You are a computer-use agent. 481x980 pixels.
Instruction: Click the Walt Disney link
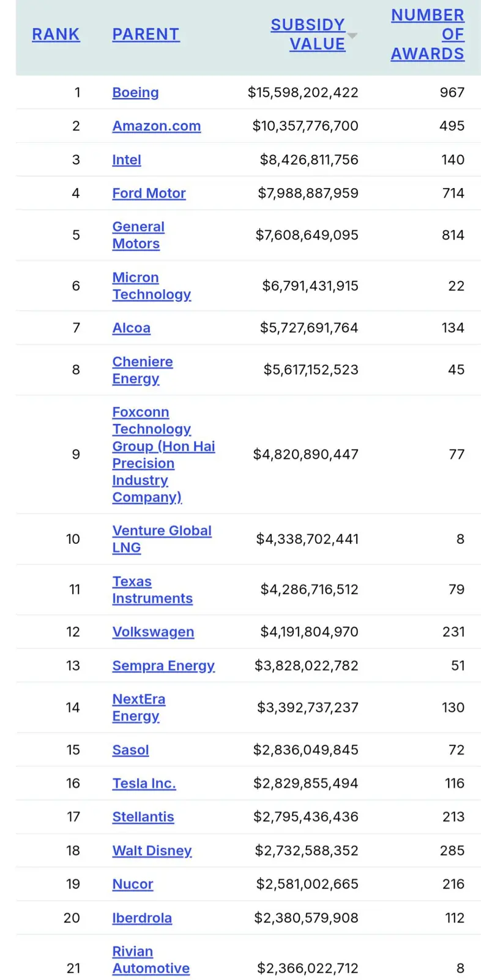tap(152, 851)
